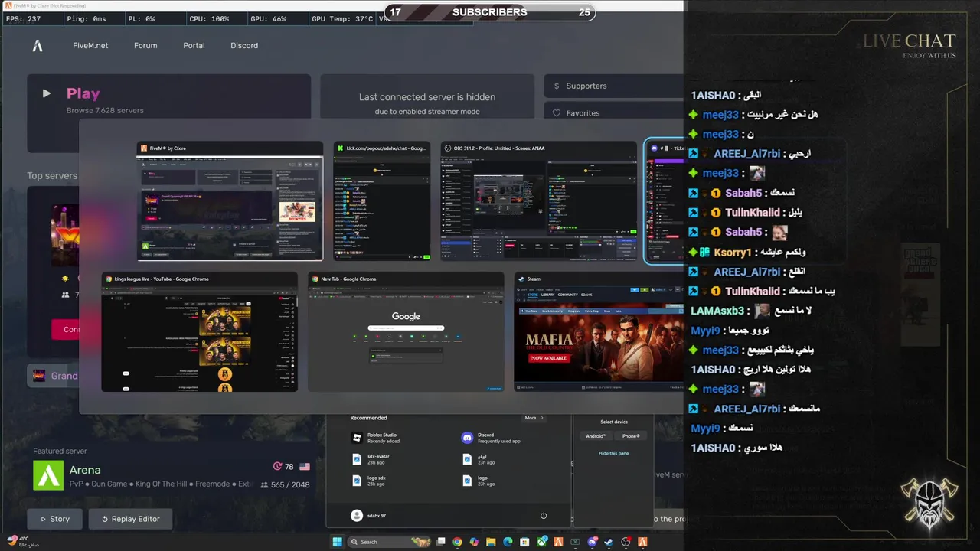Image resolution: width=980 pixels, height=551 pixels.
Task: Click the taskbar Search box
Action: (x=389, y=542)
